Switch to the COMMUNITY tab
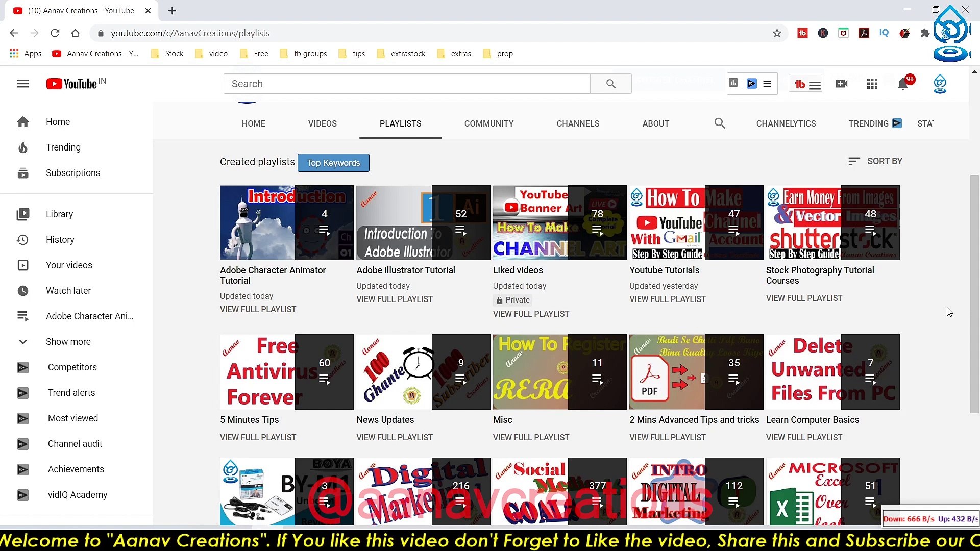The height and width of the screenshot is (551, 980). [x=489, y=123]
